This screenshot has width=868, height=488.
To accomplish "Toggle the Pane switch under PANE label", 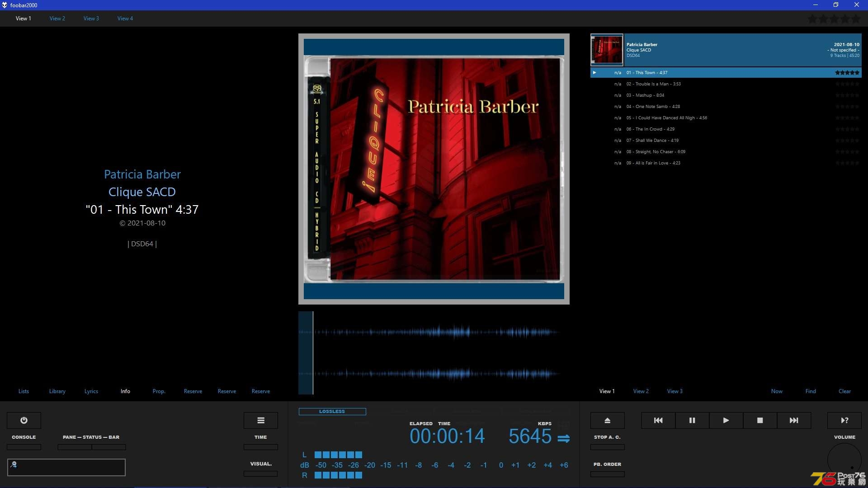I will tap(75, 447).
